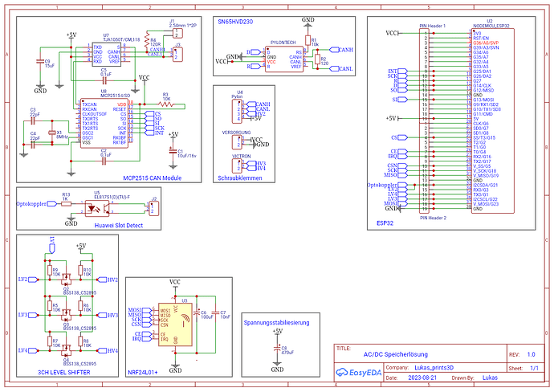Select the PYLONTECH transceiver chip
554x392 pixels.
tap(284, 59)
